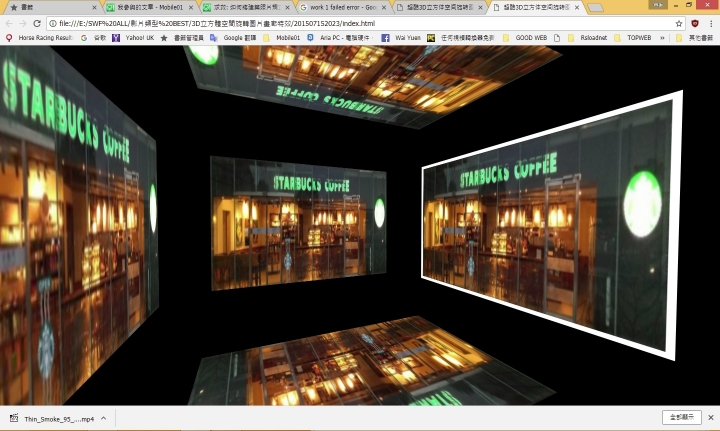Open Horse Racing Results bookmark

[39, 38]
